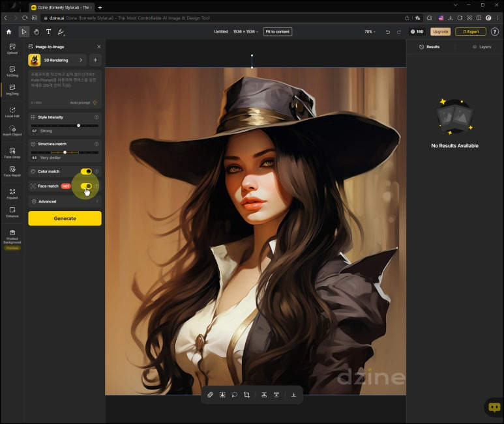Select the Dzine browser tab
The width and height of the screenshot is (504, 424).
tap(61, 7)
